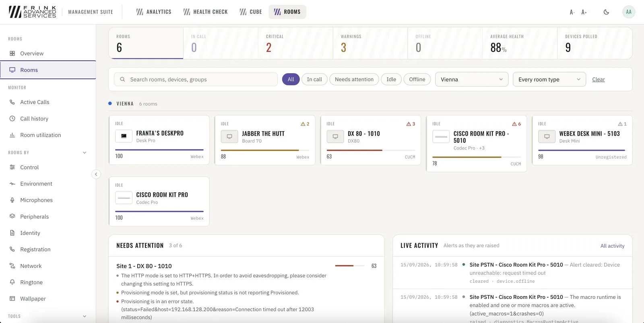
Task: Collapse the sidebar with the chevron handle
Action: 96,174
